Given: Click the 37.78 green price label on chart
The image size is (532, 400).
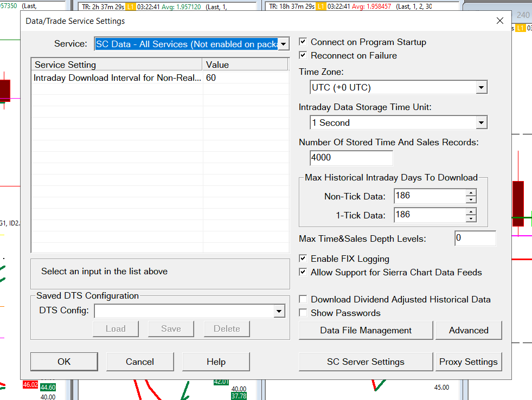Looking at the screenshot, I should (239, 396).
